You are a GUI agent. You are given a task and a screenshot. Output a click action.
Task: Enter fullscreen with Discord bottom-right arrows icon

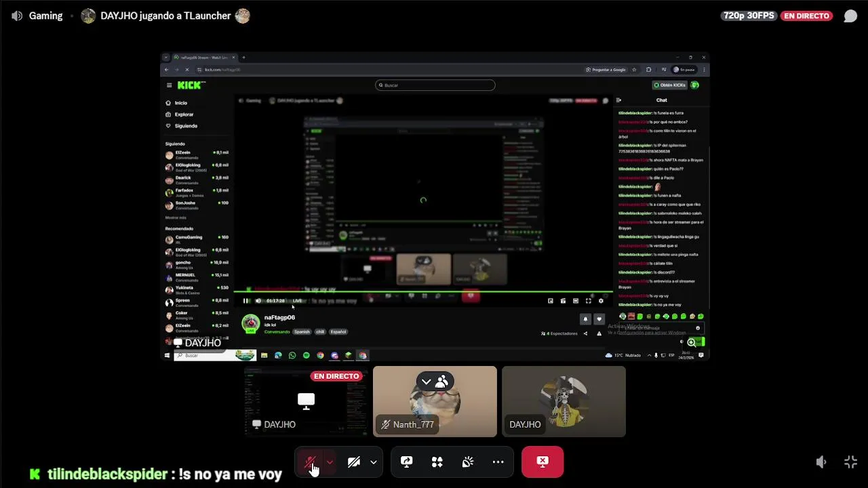click(850, 462)
